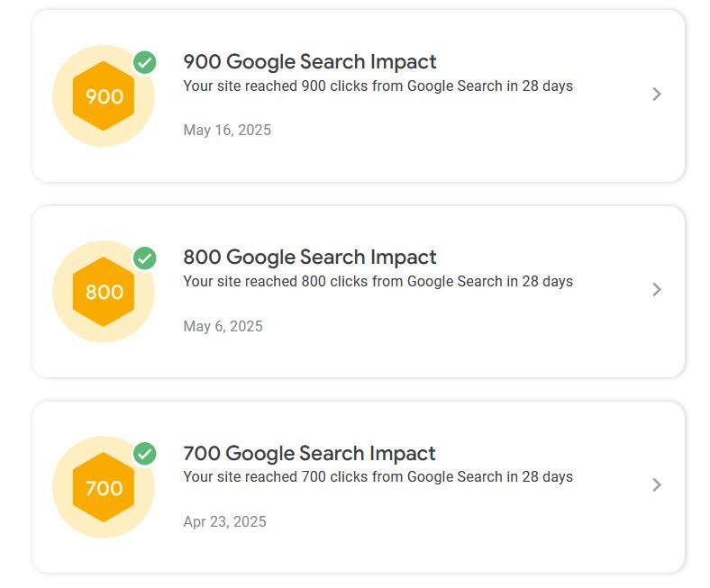Click the 700 clicks description text
Viewport: 710px width, 588px height.
(x=378, y=476)
